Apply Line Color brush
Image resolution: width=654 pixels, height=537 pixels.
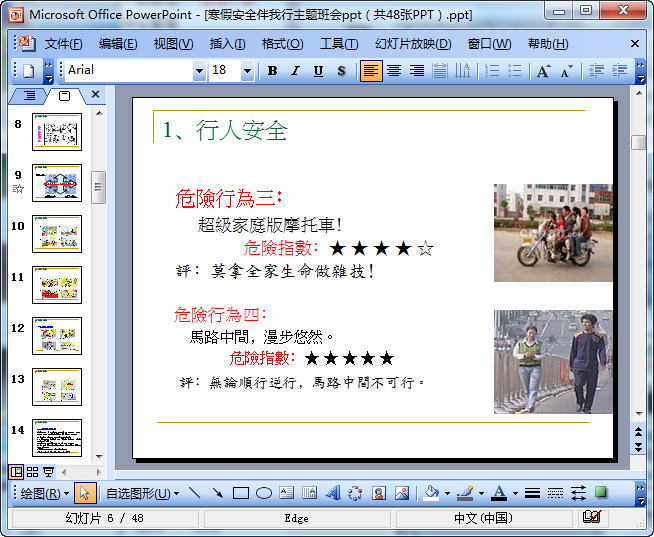[x=465, y=493]
